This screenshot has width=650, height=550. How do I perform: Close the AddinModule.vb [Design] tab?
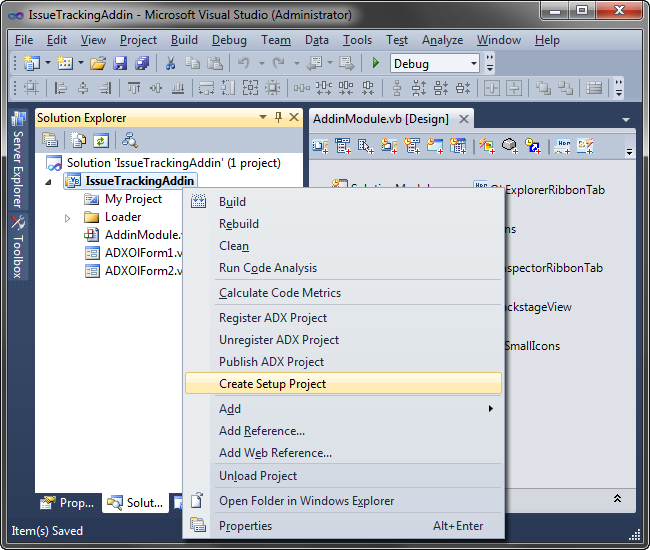464,119
